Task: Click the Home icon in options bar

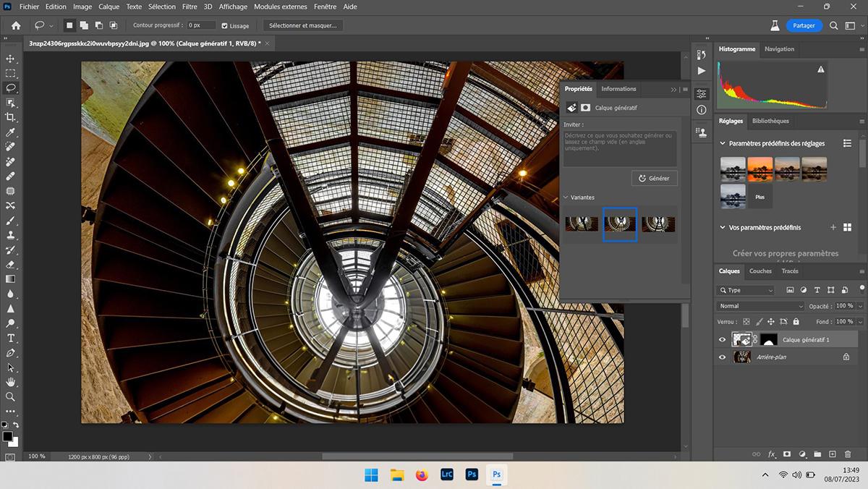Action: 16,25
